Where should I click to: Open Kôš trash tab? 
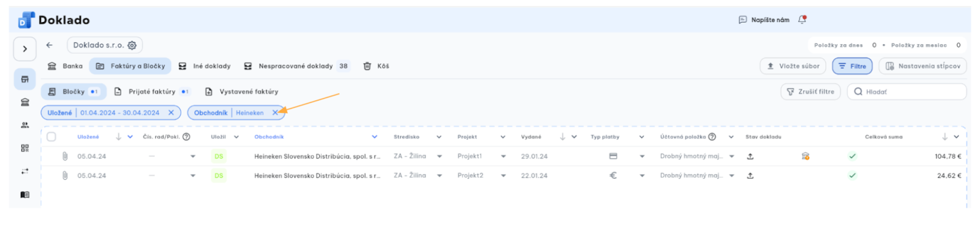click(x=376, y=66)
